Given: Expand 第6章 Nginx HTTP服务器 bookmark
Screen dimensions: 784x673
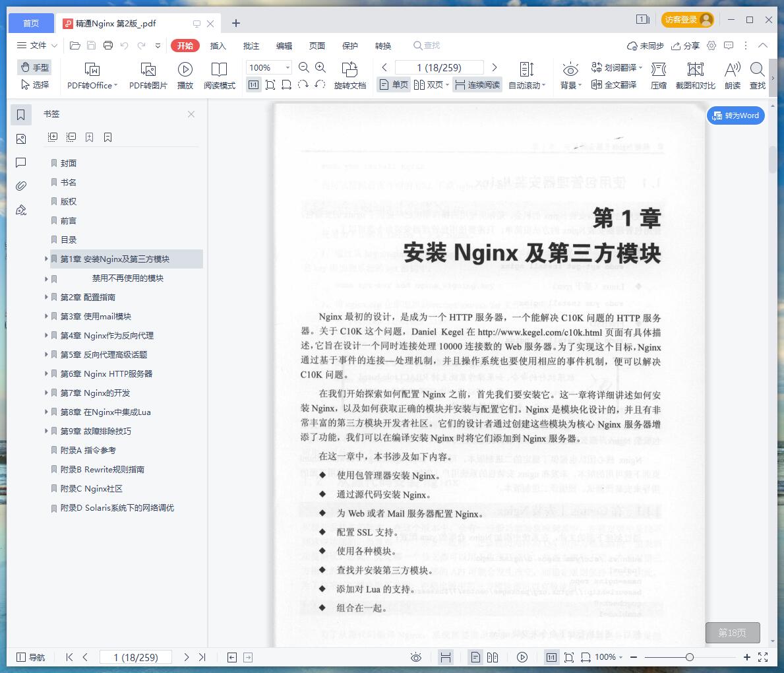Looking at the screenshot, I should pos(46,373).
